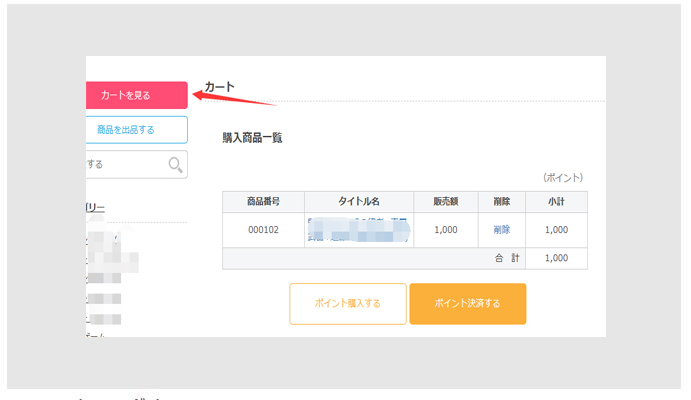Click the 合計 total amount 1,000
Image resolution: width=691 pixels, height=400 pixels.
[x=557, y=258]
